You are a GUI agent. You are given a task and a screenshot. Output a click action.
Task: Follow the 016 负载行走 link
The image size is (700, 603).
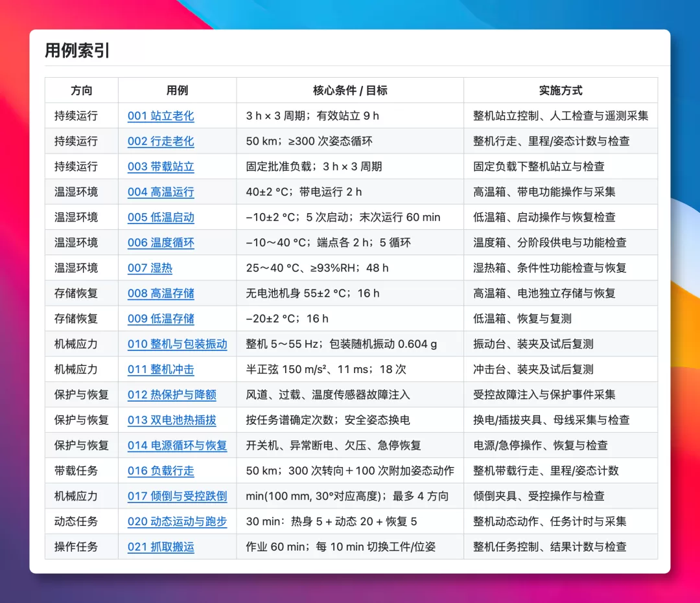pyautogui.click(x=161, y=472)
